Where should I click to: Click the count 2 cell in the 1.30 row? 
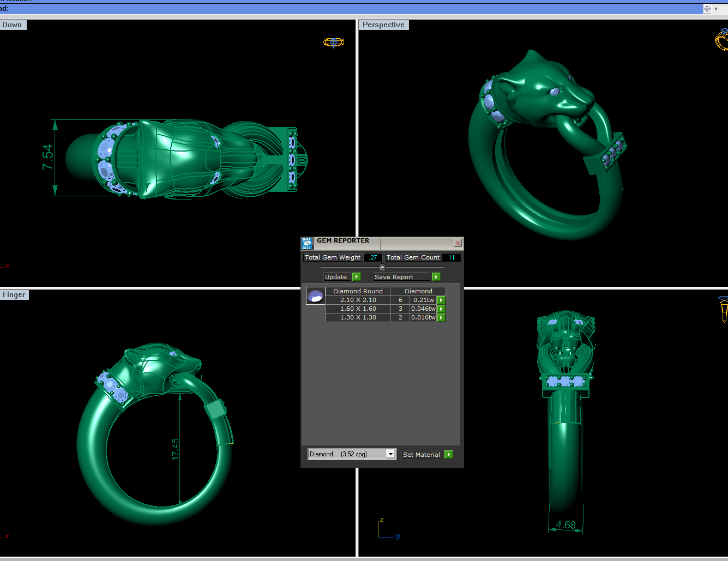pos(400,317)
